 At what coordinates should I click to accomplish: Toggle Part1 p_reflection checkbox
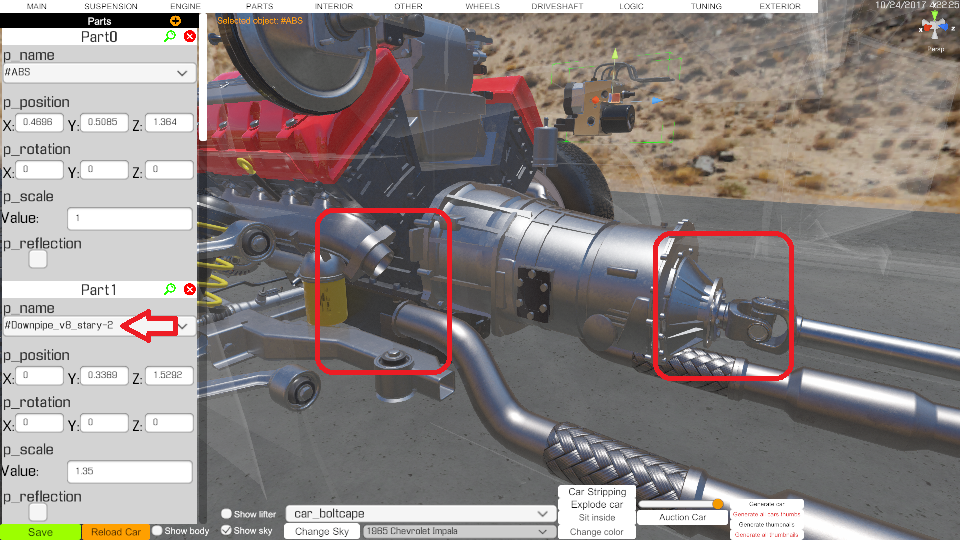click(38, 512)
